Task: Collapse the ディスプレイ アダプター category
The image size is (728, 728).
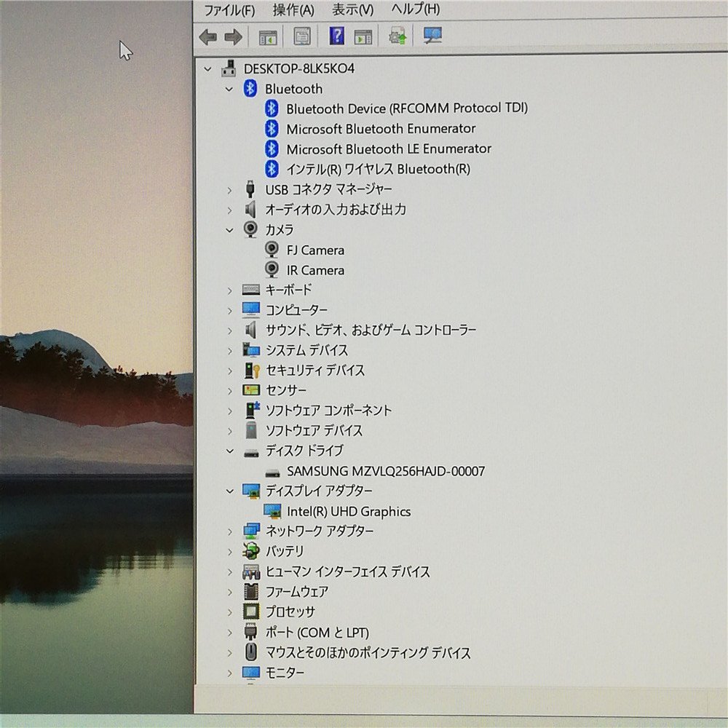Action: [x=230, y=491]
